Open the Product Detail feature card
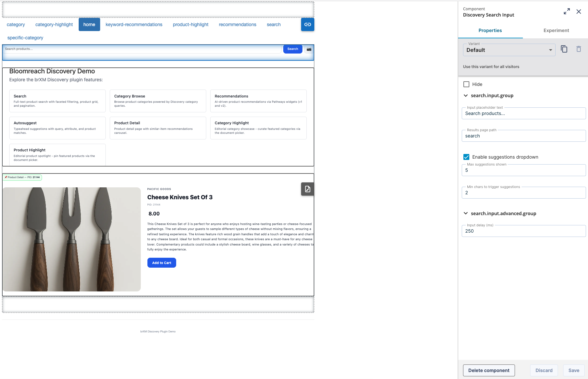588x379 pixels. [x=158, y=128]
